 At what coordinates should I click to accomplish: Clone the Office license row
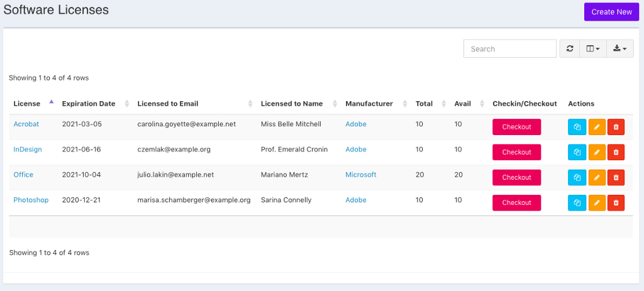tap(576, 177)
